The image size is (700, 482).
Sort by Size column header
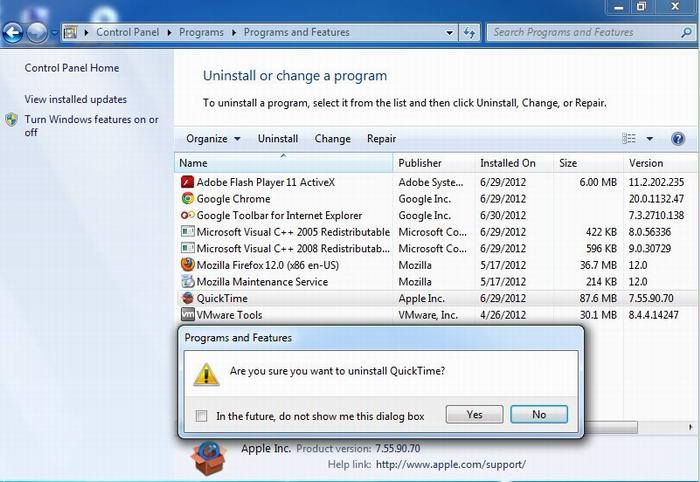pyautogui.click(x=588, y=163)
